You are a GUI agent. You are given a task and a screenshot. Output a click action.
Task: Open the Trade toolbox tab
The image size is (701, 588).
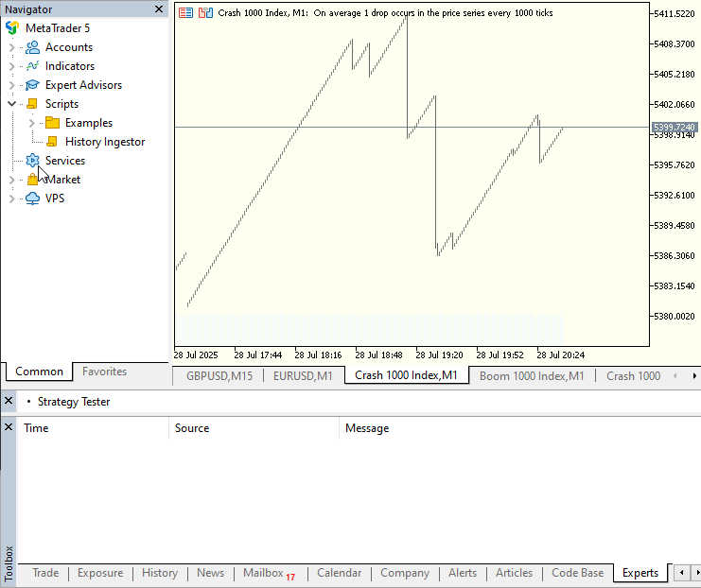[45, 573]
